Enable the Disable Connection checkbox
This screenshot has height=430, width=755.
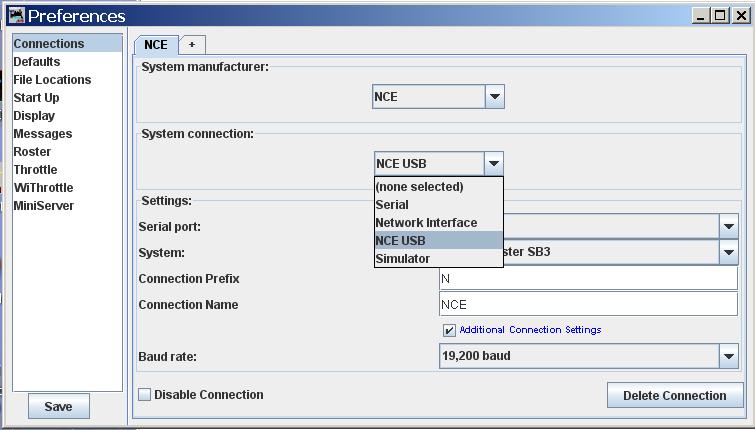(x=144, y=394)
